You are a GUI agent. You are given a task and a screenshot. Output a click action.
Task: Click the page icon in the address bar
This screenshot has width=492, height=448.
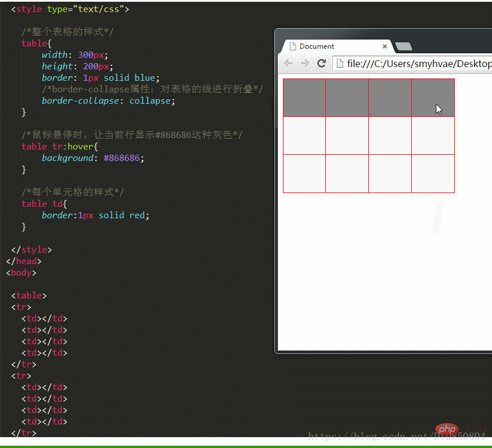[340, 64]
